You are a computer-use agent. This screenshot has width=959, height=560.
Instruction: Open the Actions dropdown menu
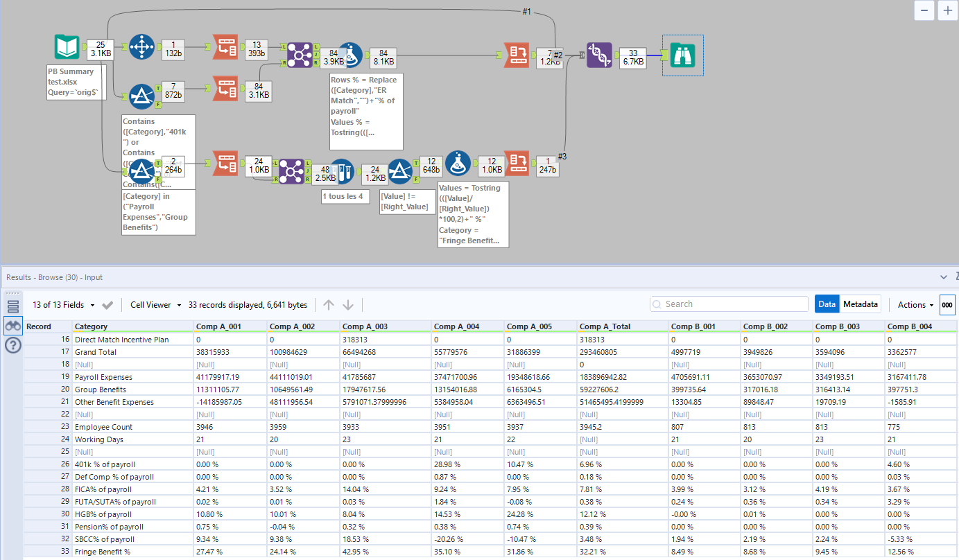tap(914, 304)
